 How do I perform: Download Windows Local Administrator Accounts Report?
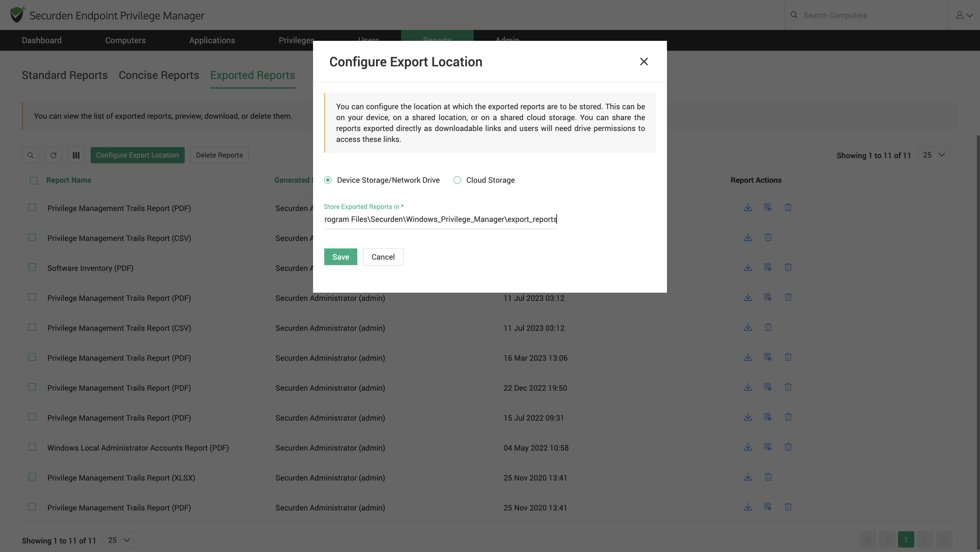748,447
